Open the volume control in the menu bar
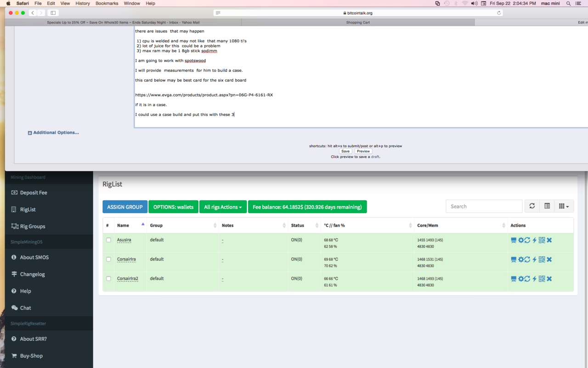588x368 pixels. pyautogui.click(x=474, y=3)
